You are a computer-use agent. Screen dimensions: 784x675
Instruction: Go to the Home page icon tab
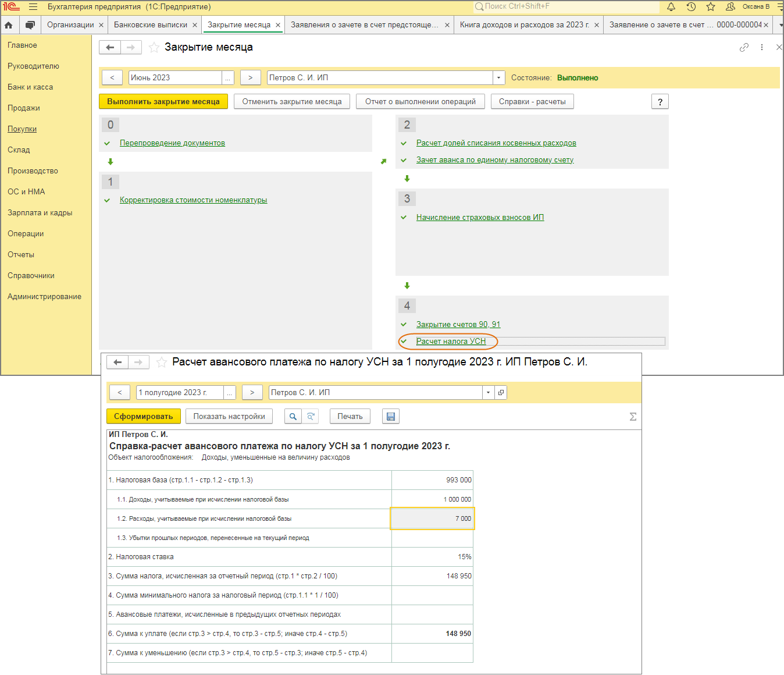tap(9, 25)
